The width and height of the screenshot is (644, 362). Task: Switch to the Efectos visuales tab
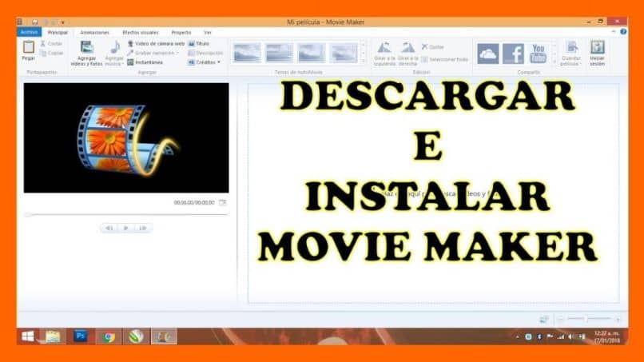tap(141, 33)
